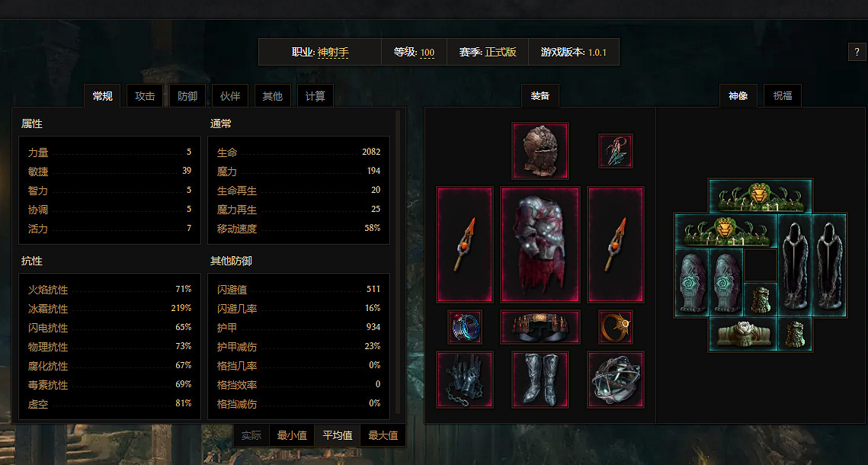The width and height of the screenshot is (868, 465).
Task: Select the boots equipment slot
Action: (540, 379)
